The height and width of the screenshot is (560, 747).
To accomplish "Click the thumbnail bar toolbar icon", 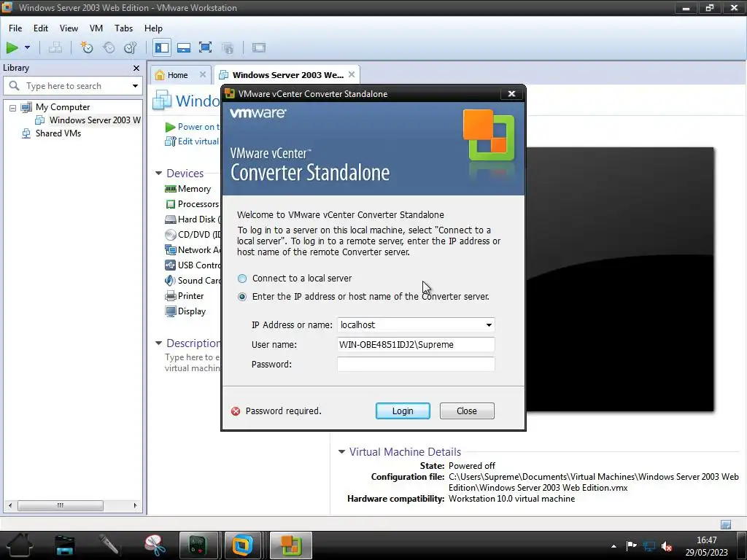I will click(x=183, y=47).
